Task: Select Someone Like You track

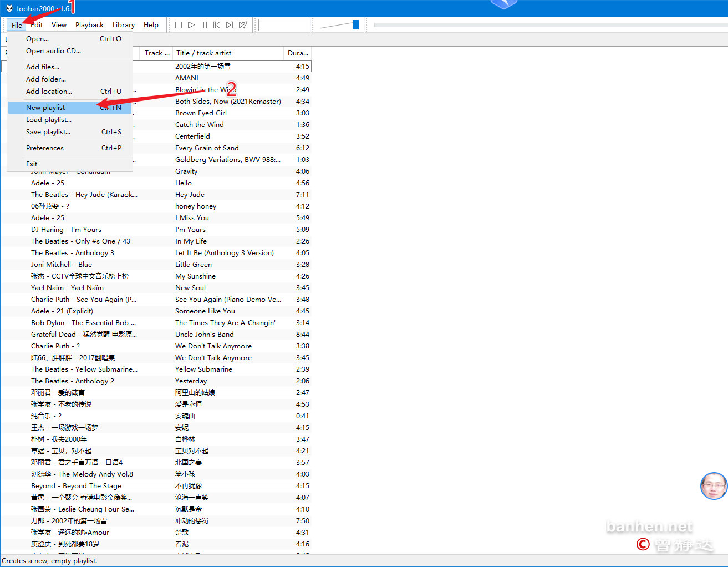Action: click(205, 311)
